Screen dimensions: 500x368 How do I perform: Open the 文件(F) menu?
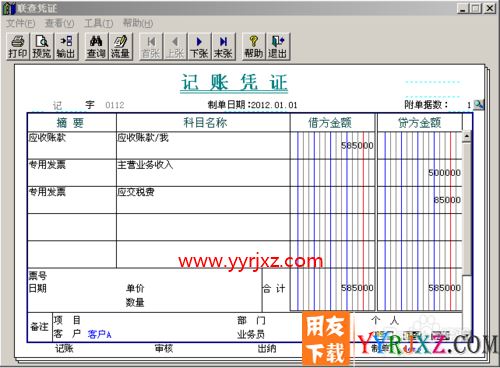point(20,23)
